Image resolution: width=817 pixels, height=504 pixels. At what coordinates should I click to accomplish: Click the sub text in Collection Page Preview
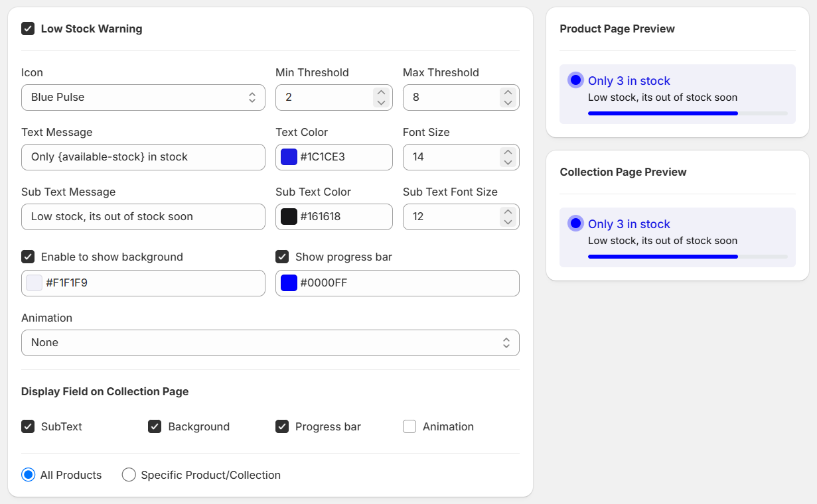point(662,241)
